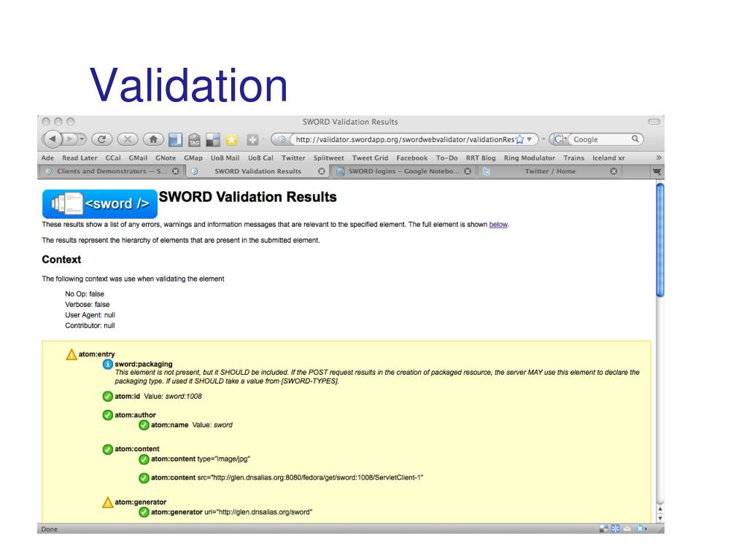Click the blue square toolbar icon after Home

pos(175,139)
